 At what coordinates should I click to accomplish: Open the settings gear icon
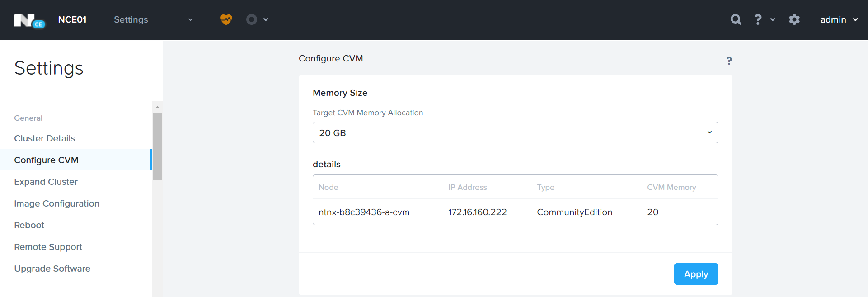click(794, 19)
